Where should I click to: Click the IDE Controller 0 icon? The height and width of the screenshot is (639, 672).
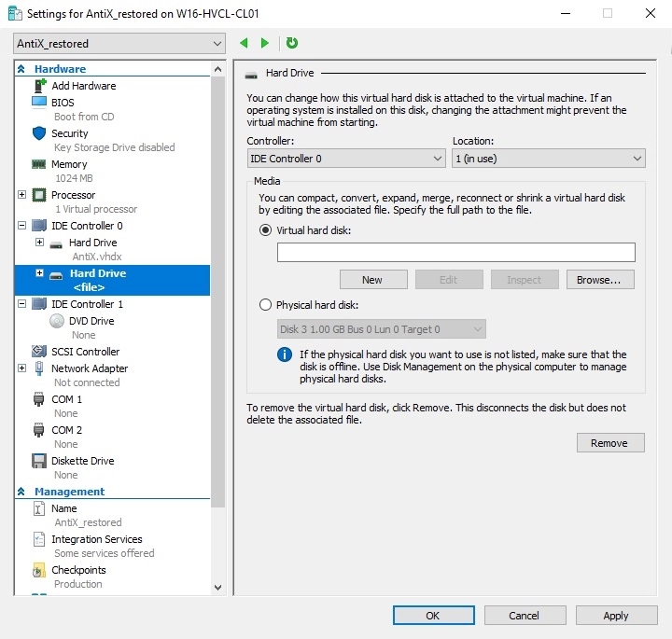click(39, 226)
